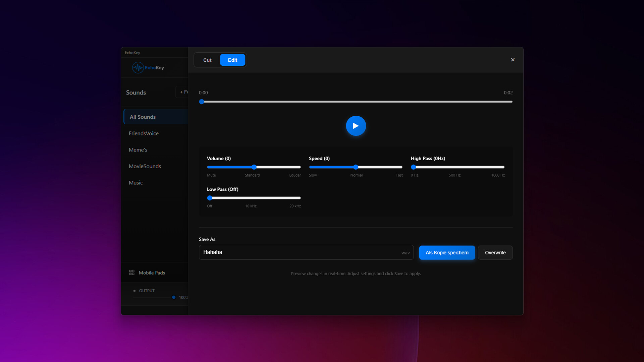Open the All Sounds category

(x=143, y=117)
